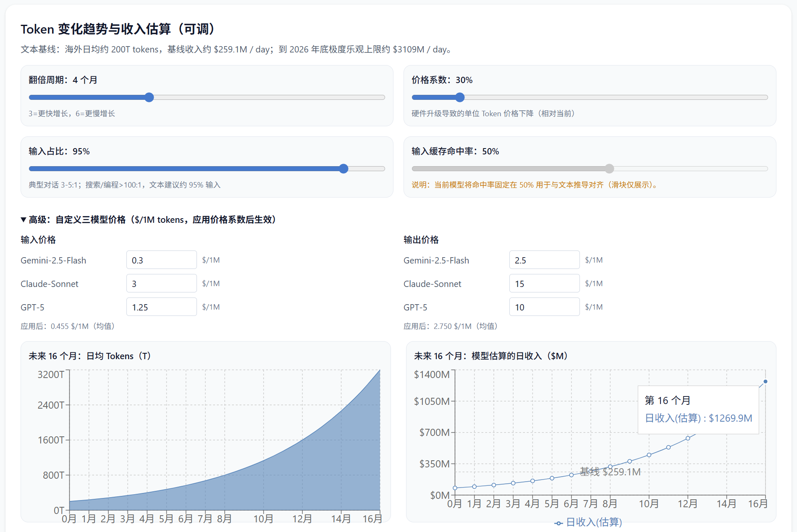Select the GPT-5 output price field
This screenshot has height=532, width=797.
click(544, 307)
